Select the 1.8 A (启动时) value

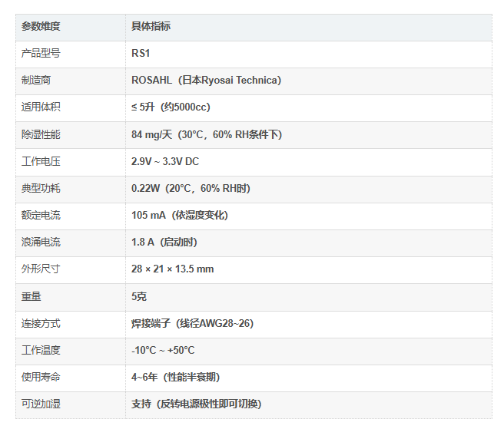point(164,242)
